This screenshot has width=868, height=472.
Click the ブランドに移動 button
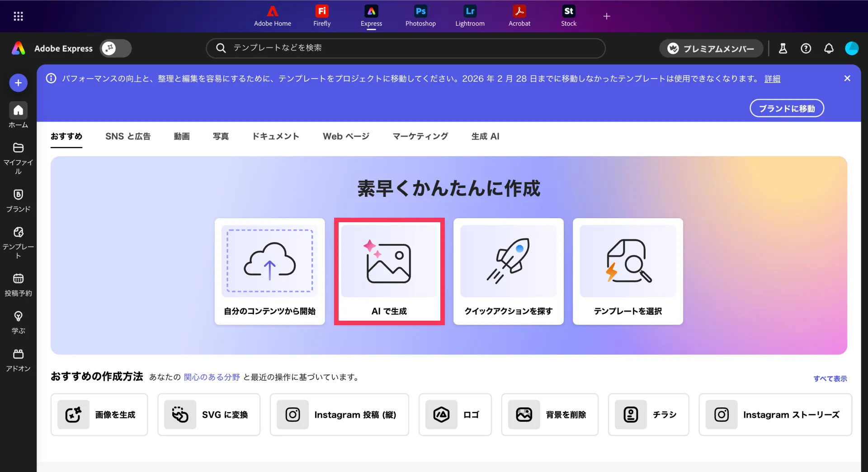tap(787, 108)
